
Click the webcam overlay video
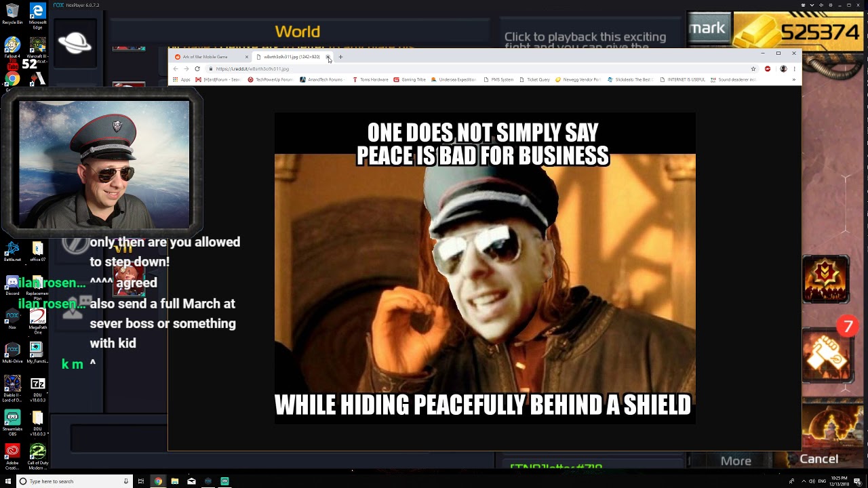tap(104, 165)
